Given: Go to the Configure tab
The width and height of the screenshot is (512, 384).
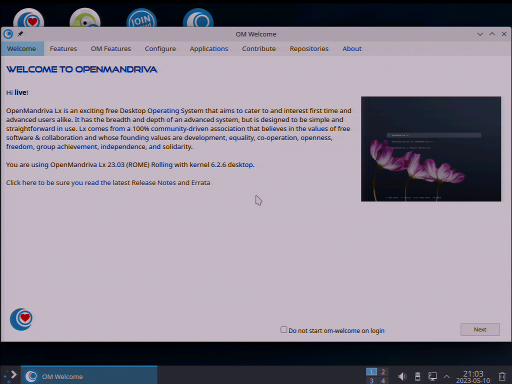Looking at the screenshot, I should [x=160, y=49].
